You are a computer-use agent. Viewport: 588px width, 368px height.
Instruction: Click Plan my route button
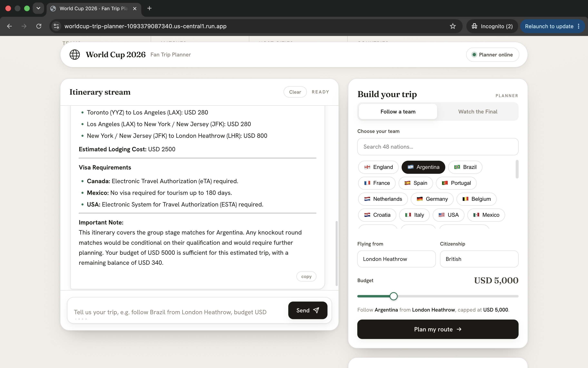point(438,329)
